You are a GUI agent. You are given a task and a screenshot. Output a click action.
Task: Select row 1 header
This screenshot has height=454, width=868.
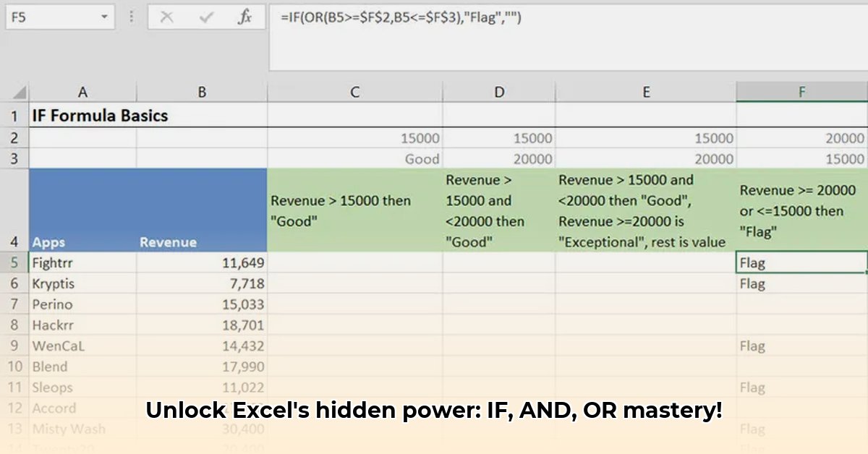coord(15,115)
